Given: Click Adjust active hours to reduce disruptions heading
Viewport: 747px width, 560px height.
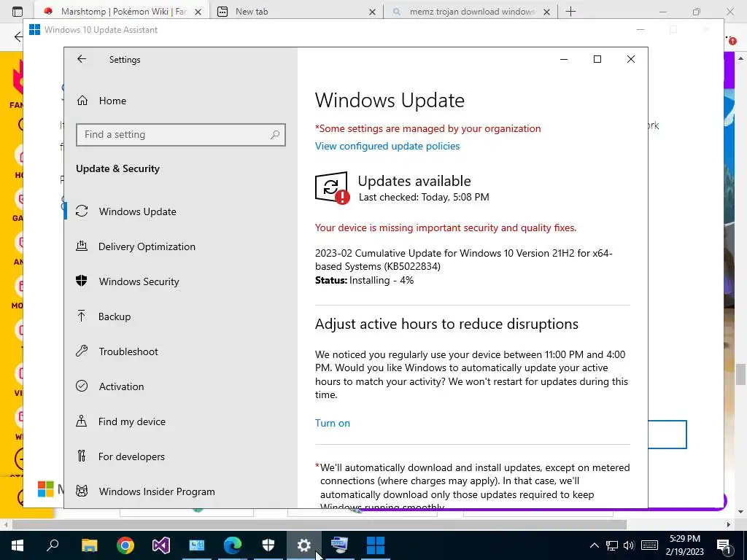Looking at the screenshot, I should tap(446, 324).
